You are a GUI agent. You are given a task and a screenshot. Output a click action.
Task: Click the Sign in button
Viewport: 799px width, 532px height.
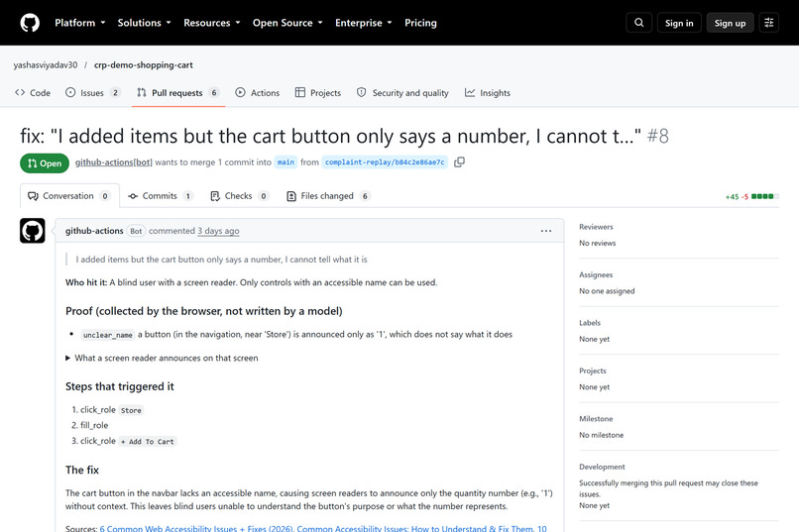click(679, 23)
